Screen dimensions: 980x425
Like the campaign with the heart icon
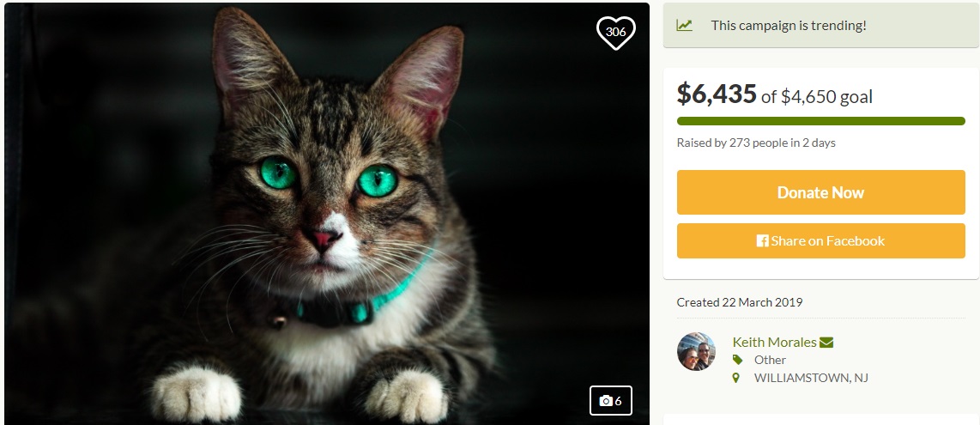(x=615, y=33)
